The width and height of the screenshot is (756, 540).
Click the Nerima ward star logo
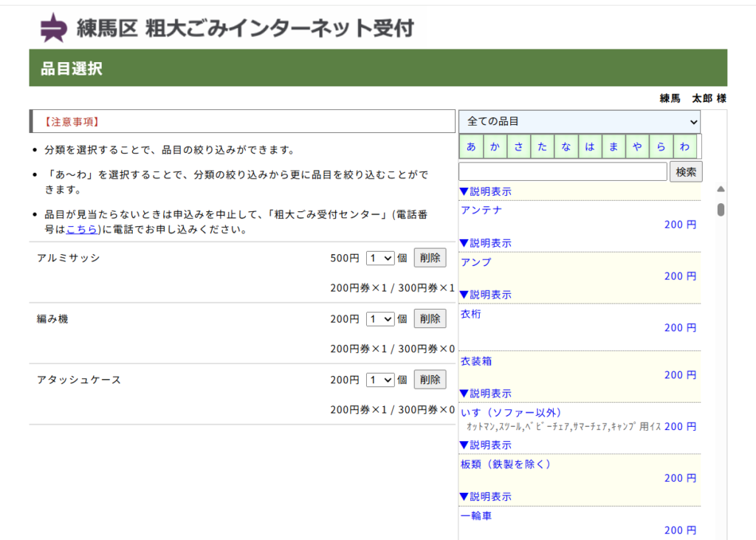[52, 27]
